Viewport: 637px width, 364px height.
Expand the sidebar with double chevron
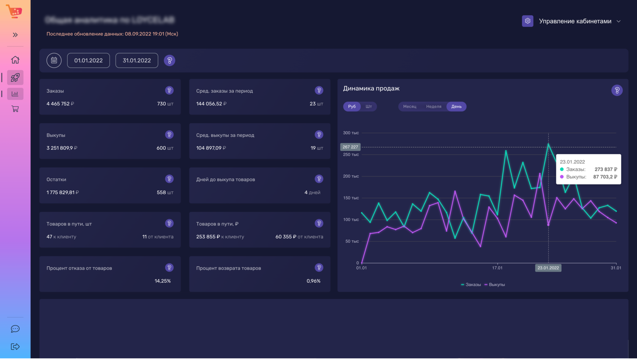point(15,35)
